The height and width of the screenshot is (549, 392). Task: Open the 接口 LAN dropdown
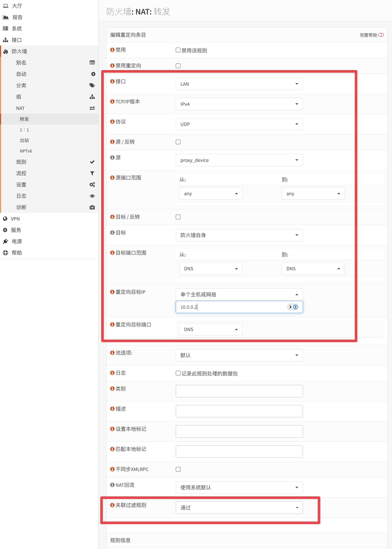click(x=239, y=84)
